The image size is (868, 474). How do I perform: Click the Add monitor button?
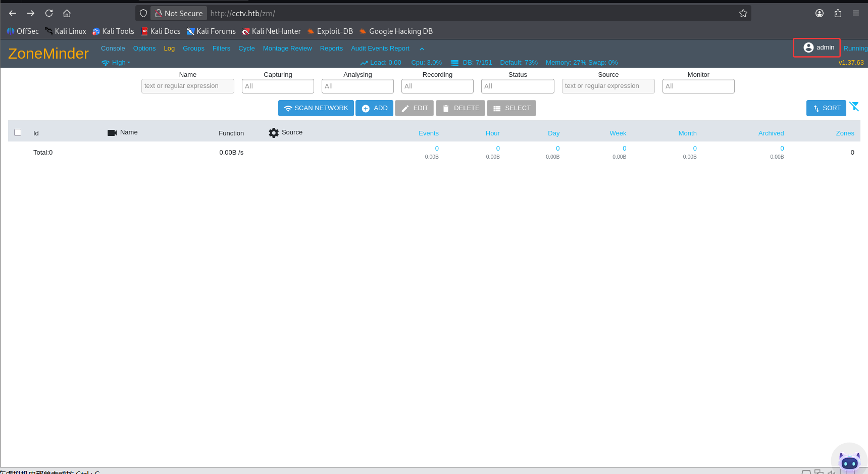374,108
